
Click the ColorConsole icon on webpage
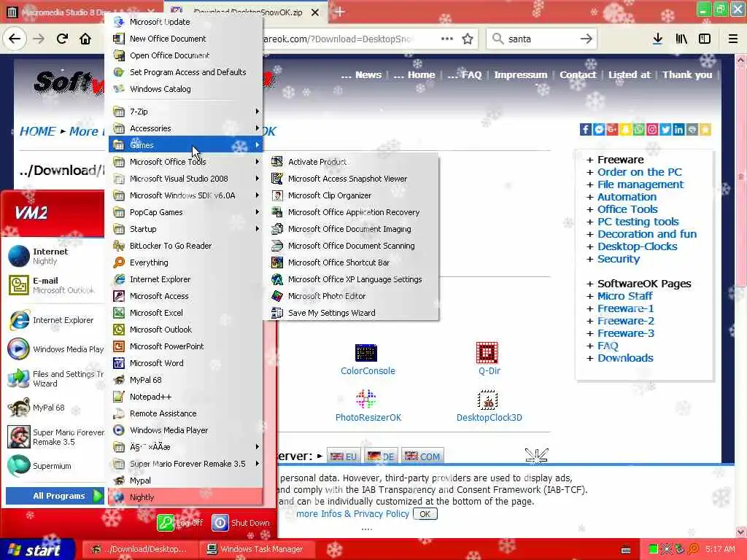366,353
